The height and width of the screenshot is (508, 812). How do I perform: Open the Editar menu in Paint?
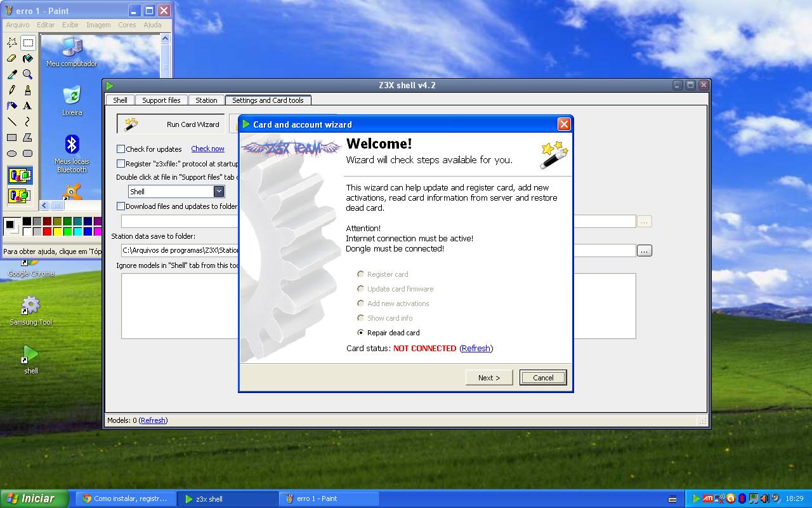[x=46, y=25]
